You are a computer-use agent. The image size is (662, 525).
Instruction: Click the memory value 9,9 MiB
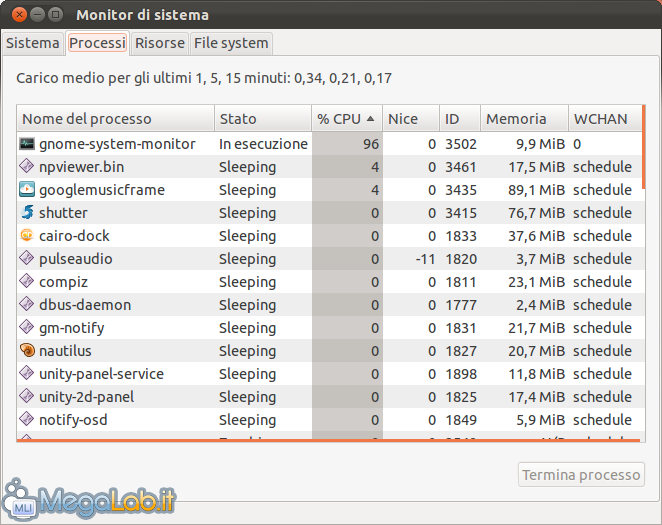[x=540, y=144]
